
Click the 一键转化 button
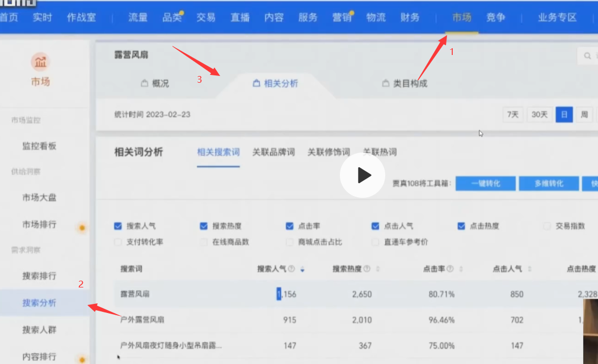point(485,184)
